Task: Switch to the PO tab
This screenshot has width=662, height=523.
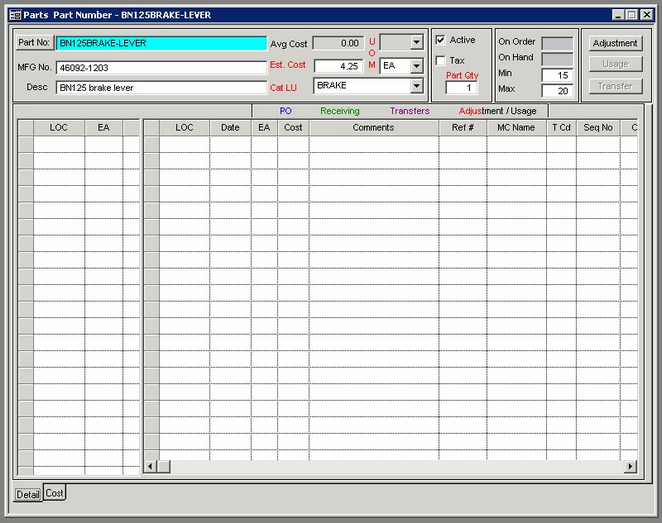Action: (x=285, y=111)
